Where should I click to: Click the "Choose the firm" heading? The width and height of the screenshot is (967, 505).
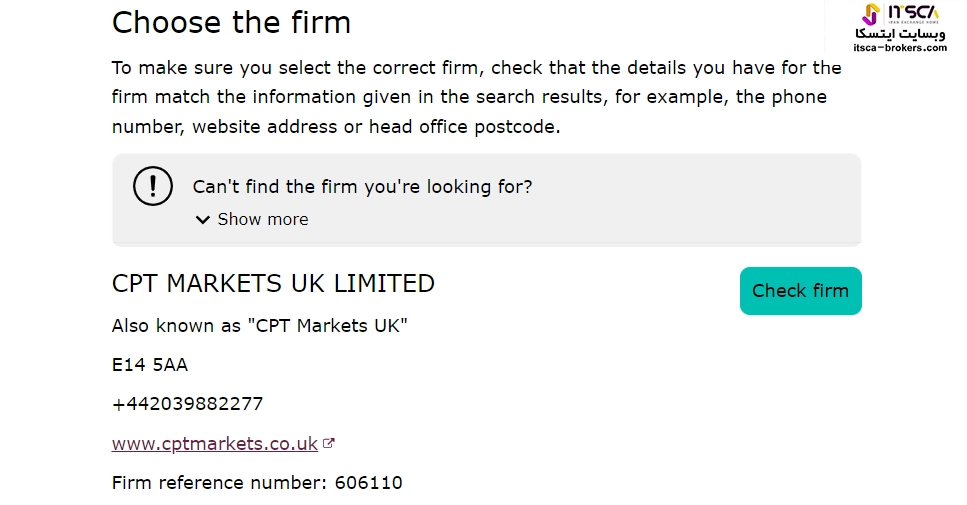click(231, 22)
